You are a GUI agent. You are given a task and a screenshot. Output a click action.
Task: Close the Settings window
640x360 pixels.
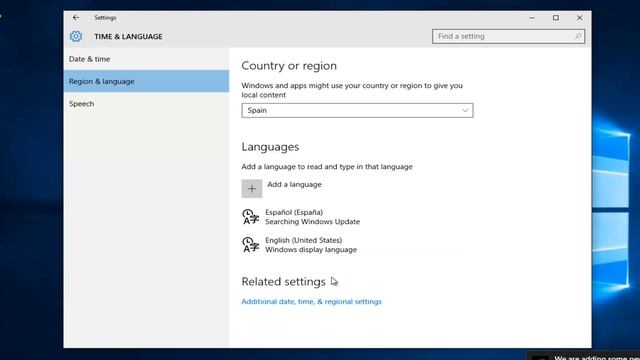click(580, 18)
